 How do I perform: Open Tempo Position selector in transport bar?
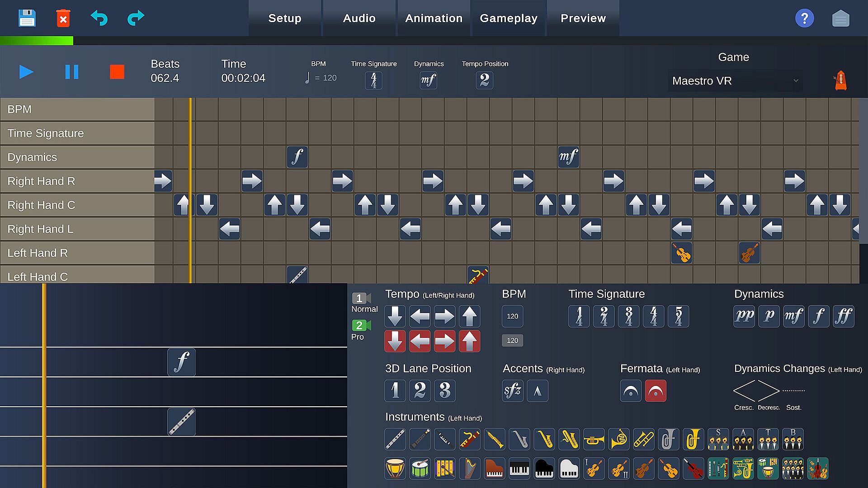coord(484,80)
